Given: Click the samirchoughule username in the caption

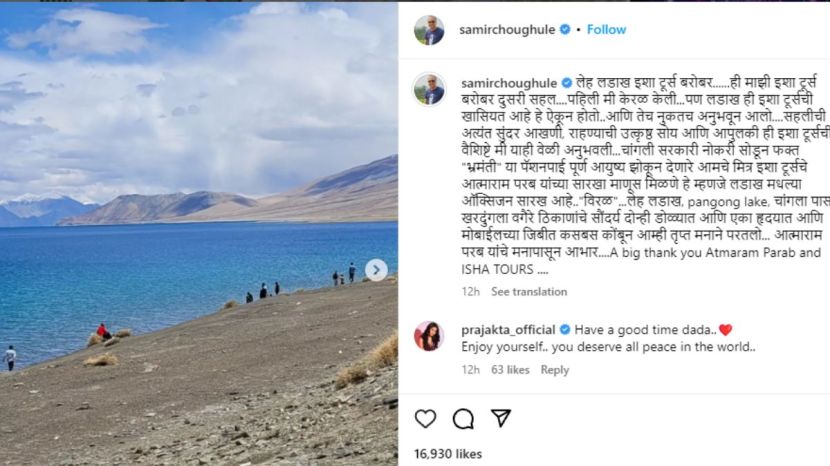Looking at the screenshot, I should pyautogui.click(x=509, y=83).
